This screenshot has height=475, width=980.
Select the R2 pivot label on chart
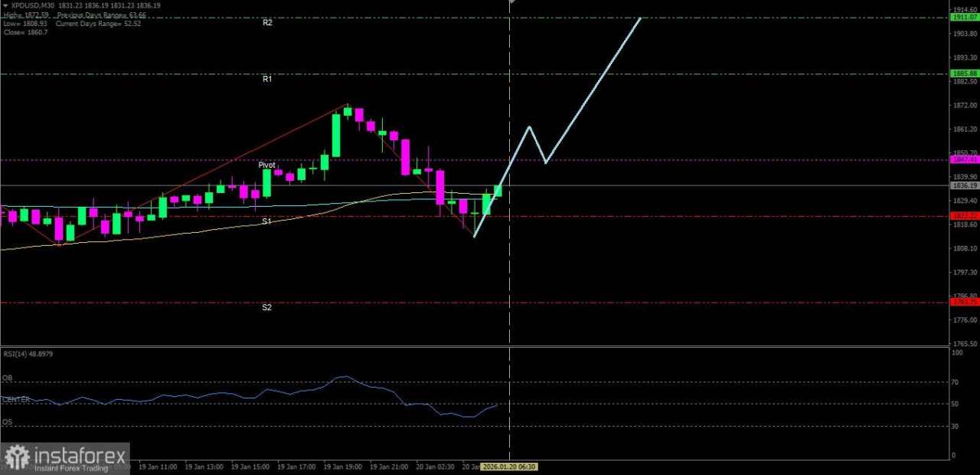pos(267,22)
